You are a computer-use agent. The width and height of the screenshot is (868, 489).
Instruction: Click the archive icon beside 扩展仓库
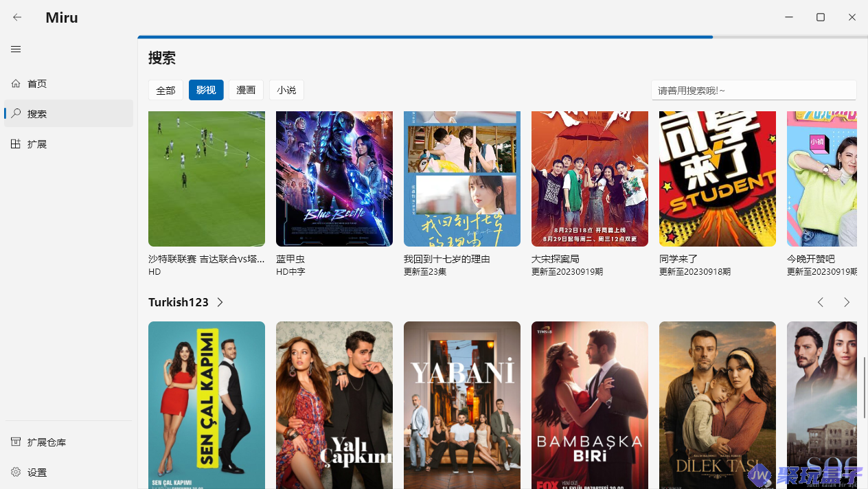16,442
